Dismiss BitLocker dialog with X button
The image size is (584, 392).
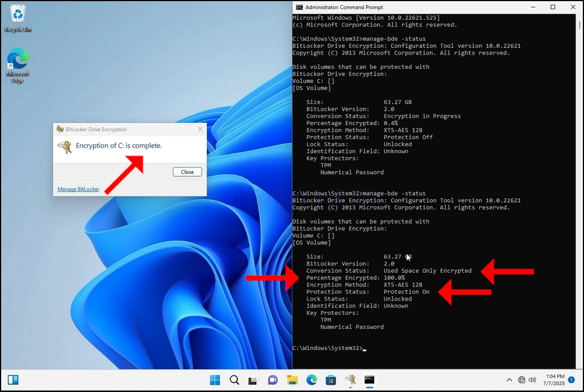[x=200, y=129]
